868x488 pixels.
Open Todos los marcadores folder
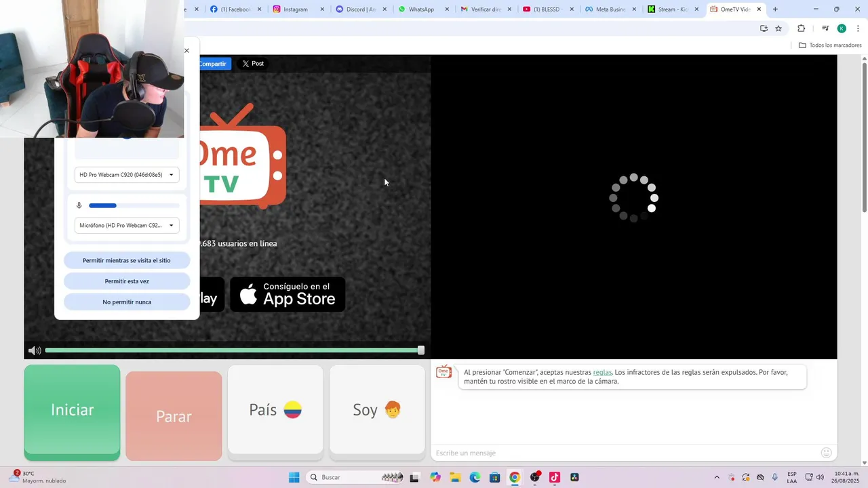(830, 45)
